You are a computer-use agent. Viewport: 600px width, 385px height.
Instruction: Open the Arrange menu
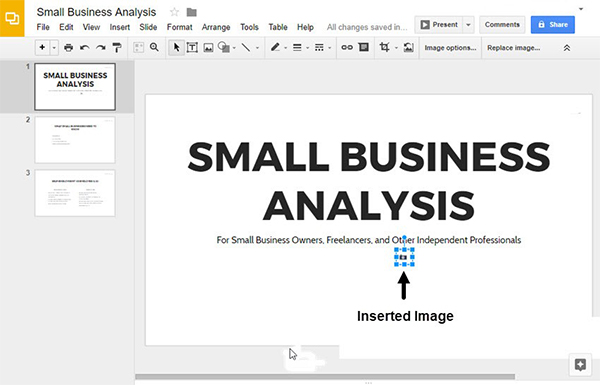216,27
